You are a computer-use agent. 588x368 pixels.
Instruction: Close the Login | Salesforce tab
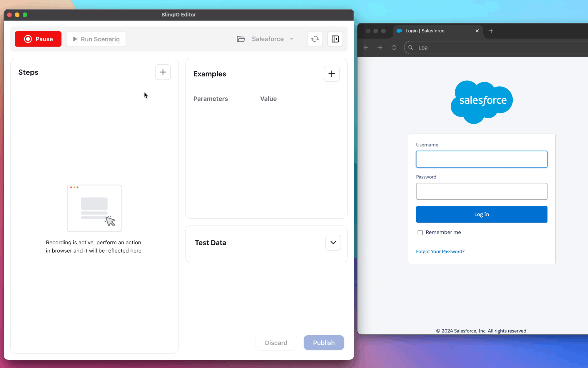[477, 31]
